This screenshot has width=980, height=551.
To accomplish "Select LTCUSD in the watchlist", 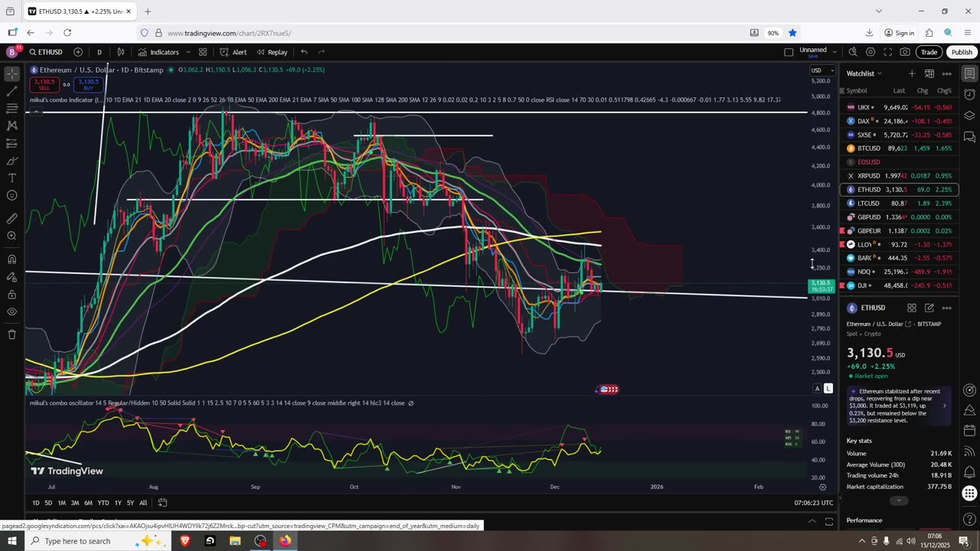I will point(899,204).
